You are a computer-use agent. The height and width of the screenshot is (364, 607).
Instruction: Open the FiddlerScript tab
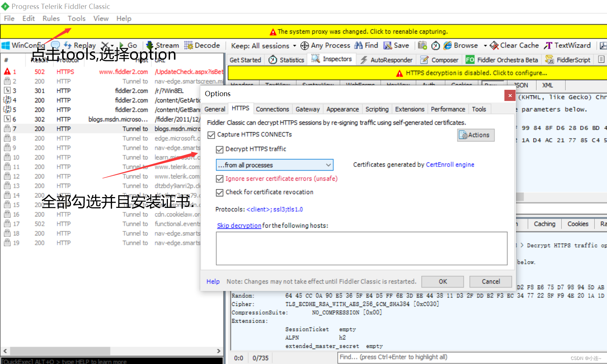coord(568,60)
